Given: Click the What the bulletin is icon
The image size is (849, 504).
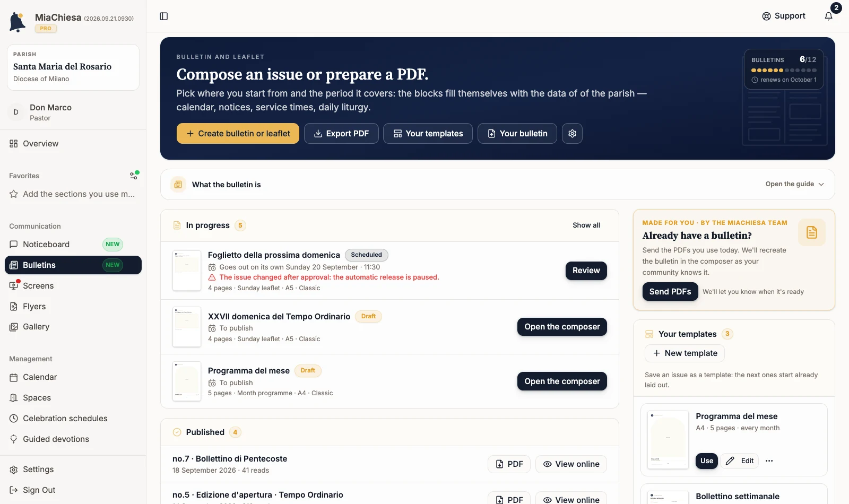Looking at the screenshot, I should click(x=178, y=185).
